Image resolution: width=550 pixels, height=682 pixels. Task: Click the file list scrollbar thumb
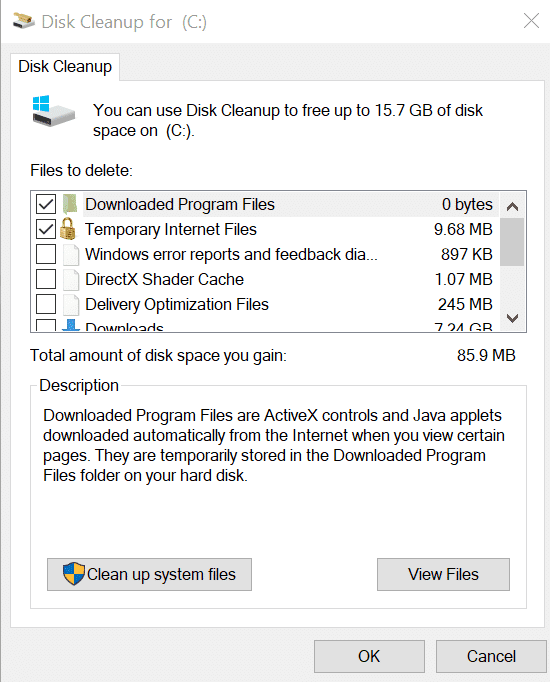512,242
